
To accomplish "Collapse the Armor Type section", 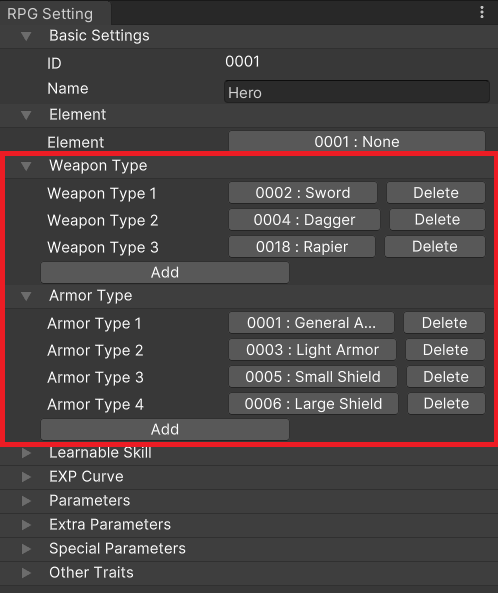I will click(x=26, y=296).
